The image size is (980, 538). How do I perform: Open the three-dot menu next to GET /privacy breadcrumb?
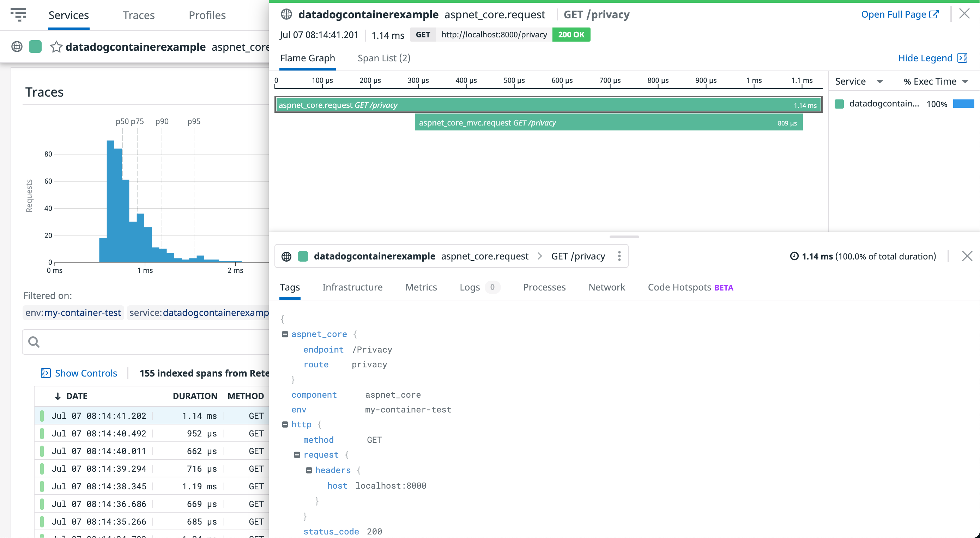pos(619,256)
